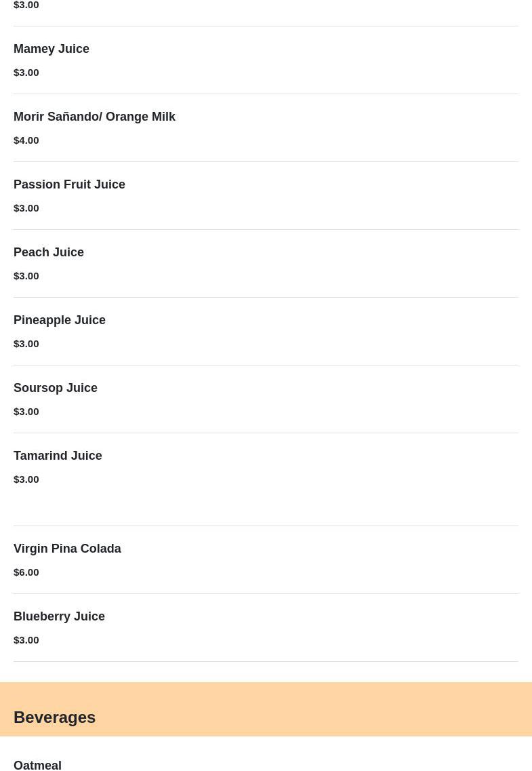
Task: Click the $3.00 price under Pineapple Juice
Action: pos(26,343)
